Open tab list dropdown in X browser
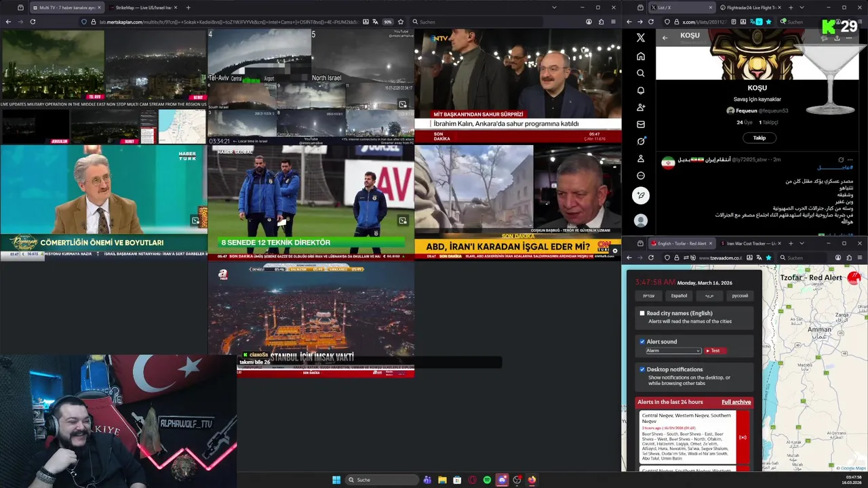This screenshot has height=488, width=868. tap(801, 7)
